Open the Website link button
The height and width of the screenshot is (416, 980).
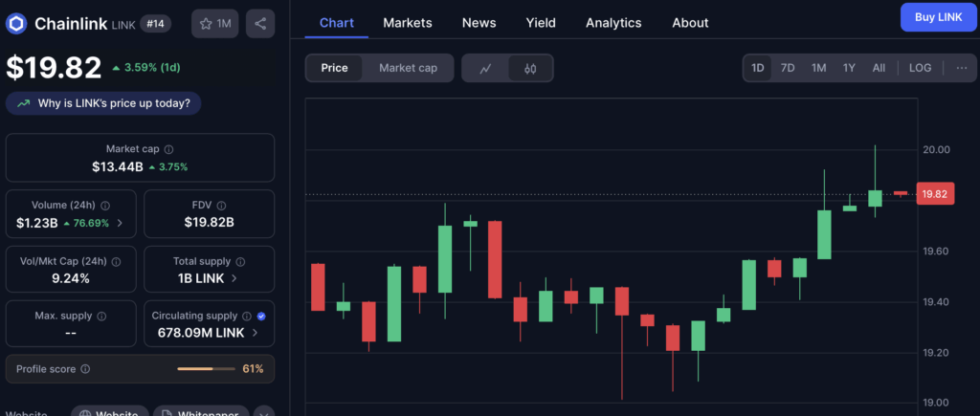click(x=109, y=412)
